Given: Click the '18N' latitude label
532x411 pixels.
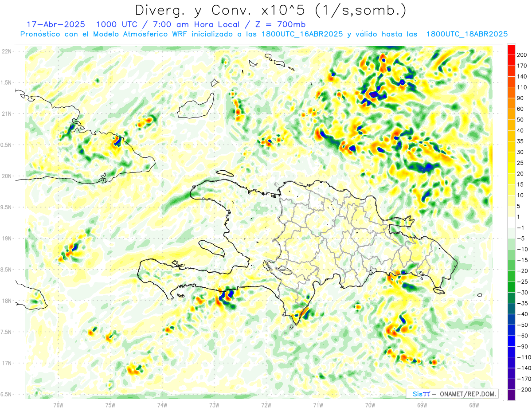Looking at the screenshot, I should (6, 301).
